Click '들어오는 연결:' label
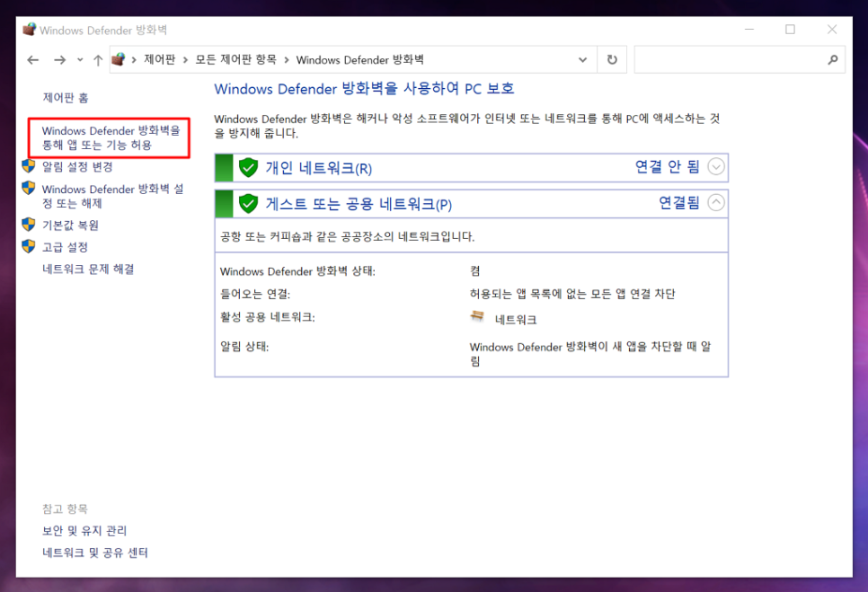The image size is (868, 592). [255, 294]
